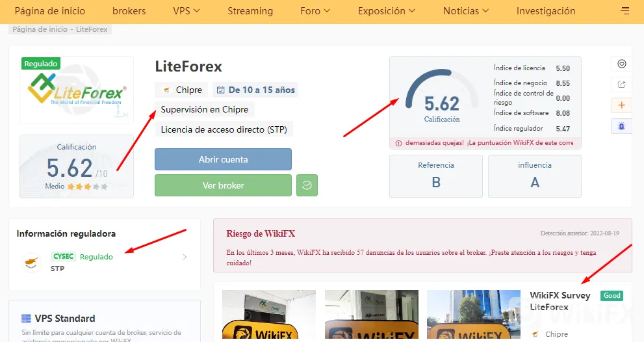The width and height of the screenshot is (644, 342).
Task: Click the LiteForex logo image
Action: [77, 90]
